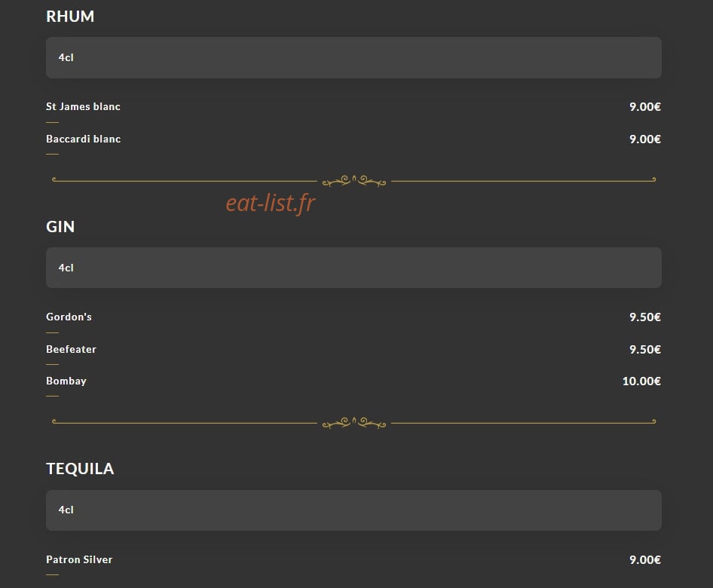Image resolution: width=713 pixels, height=588 pixels.
Task: Click the St James blanc 9.00€ price
Action: click(645, 107)
